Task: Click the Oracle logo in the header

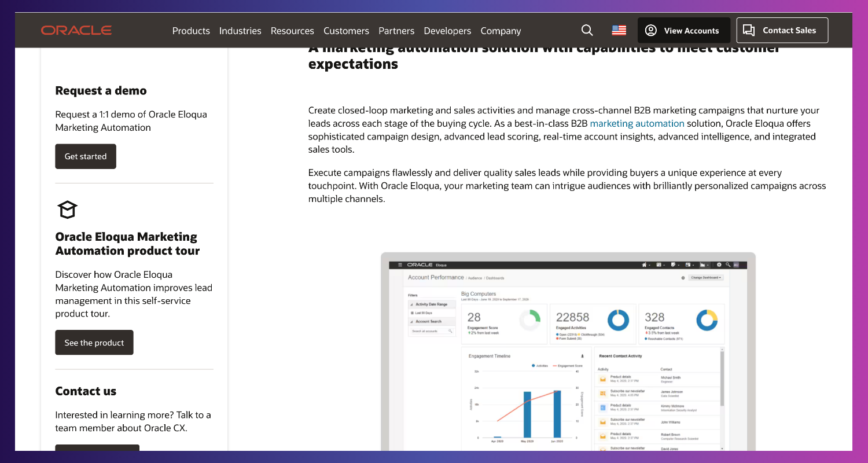Action: pos(76,30)
